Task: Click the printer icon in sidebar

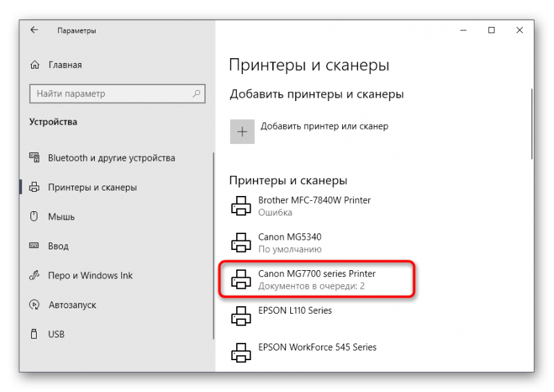Action: (x=34, y=187)
